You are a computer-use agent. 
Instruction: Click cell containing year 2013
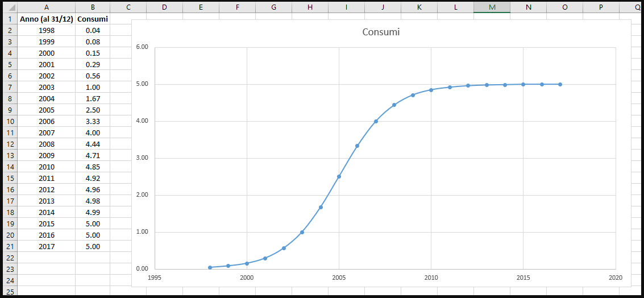coord(46,201)
